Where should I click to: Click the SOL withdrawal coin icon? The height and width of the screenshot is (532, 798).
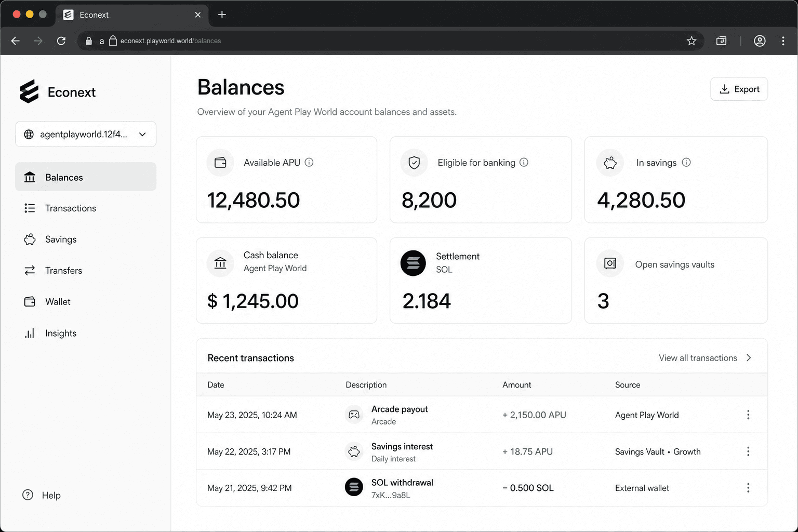354,487
